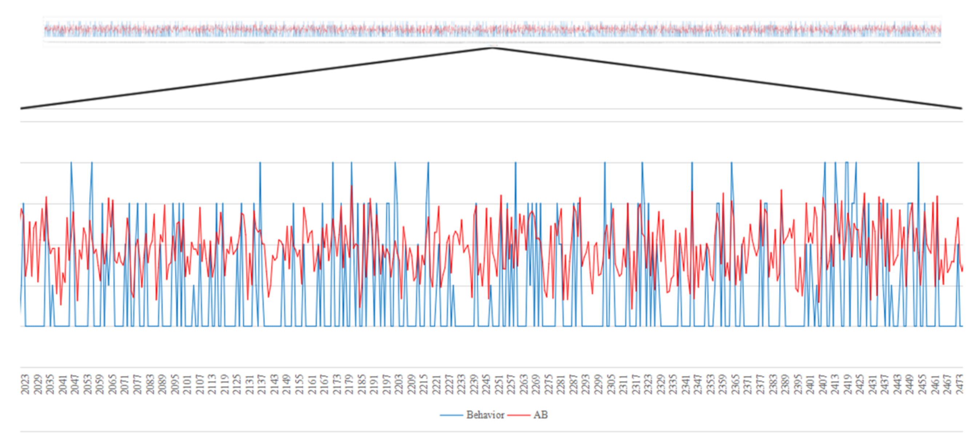Click the x-axis label 2419

pos(847,384)
